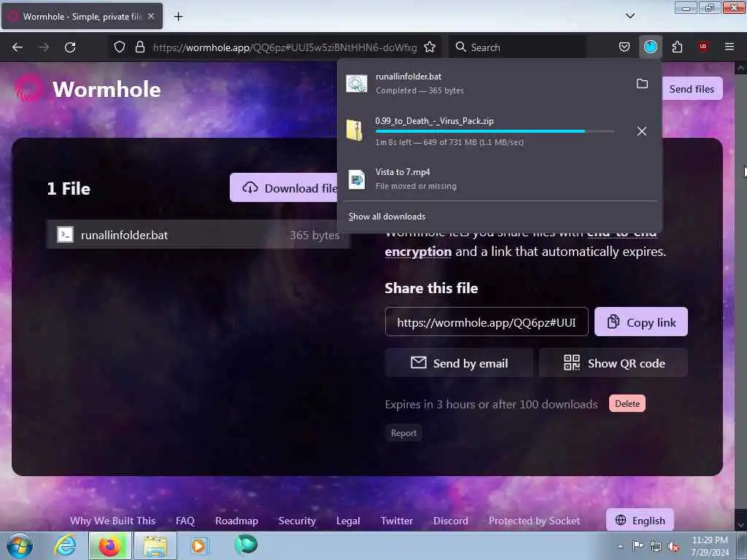This screenshot has width=747, height=560.
Task: Show runallinfolder.bat in its containing folder
Action: pyautogui.click(x=642, y=84)
